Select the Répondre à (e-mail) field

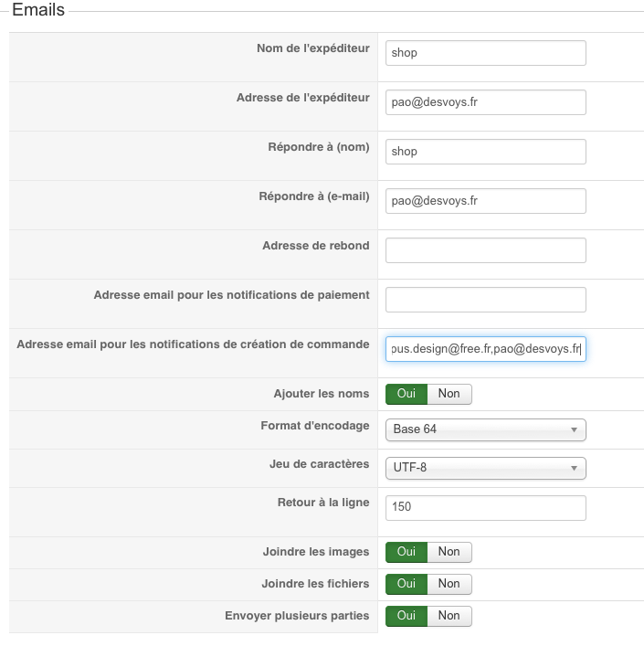coord(485,201)
